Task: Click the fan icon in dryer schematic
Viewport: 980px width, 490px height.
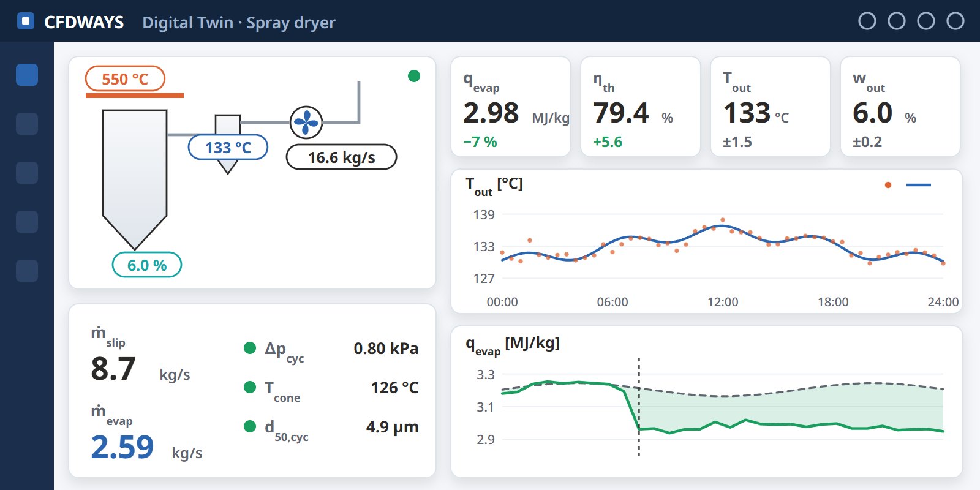Action: click(306, 123)
